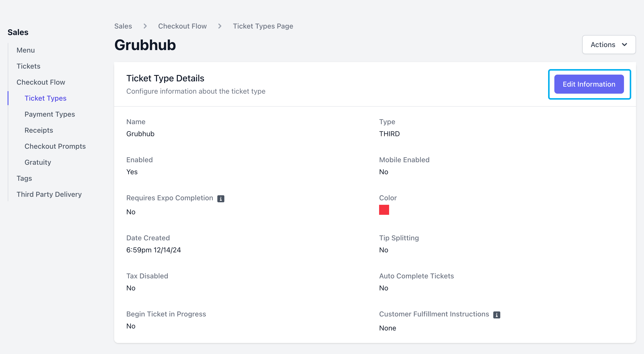Click the Auto Complete Tickets value No

tap(384, 288)
